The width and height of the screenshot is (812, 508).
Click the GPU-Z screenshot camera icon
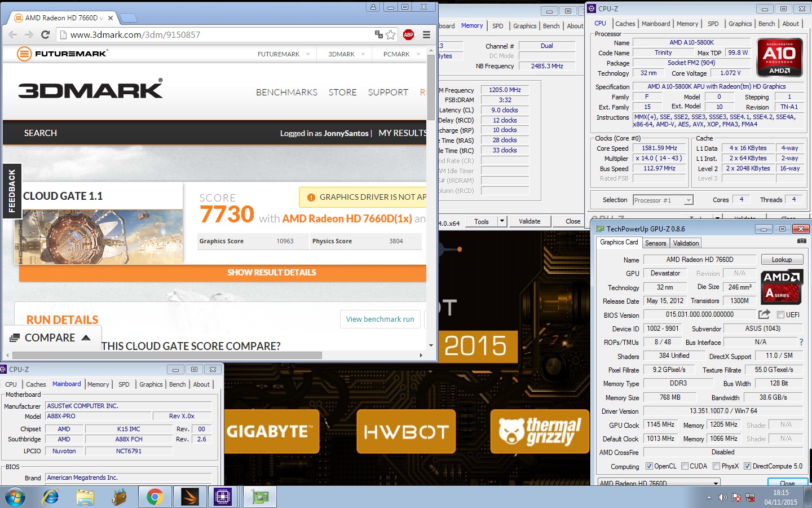(x=801, y=241)
